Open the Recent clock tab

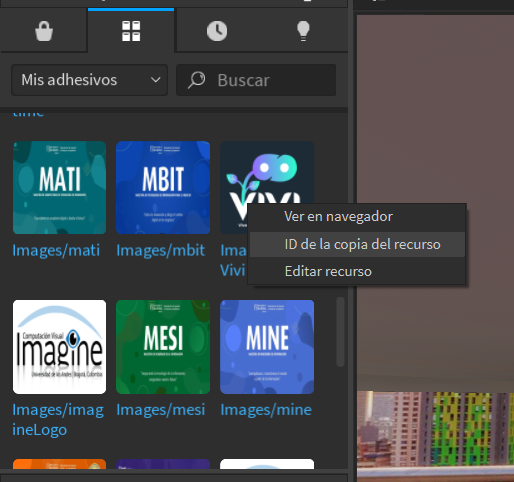point(217,31)
